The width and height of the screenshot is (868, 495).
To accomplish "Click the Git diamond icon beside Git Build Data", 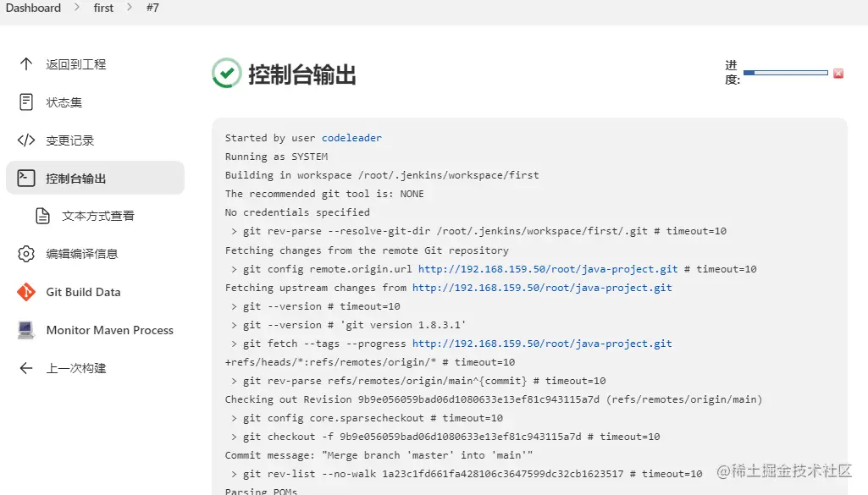I will point(26,292).
